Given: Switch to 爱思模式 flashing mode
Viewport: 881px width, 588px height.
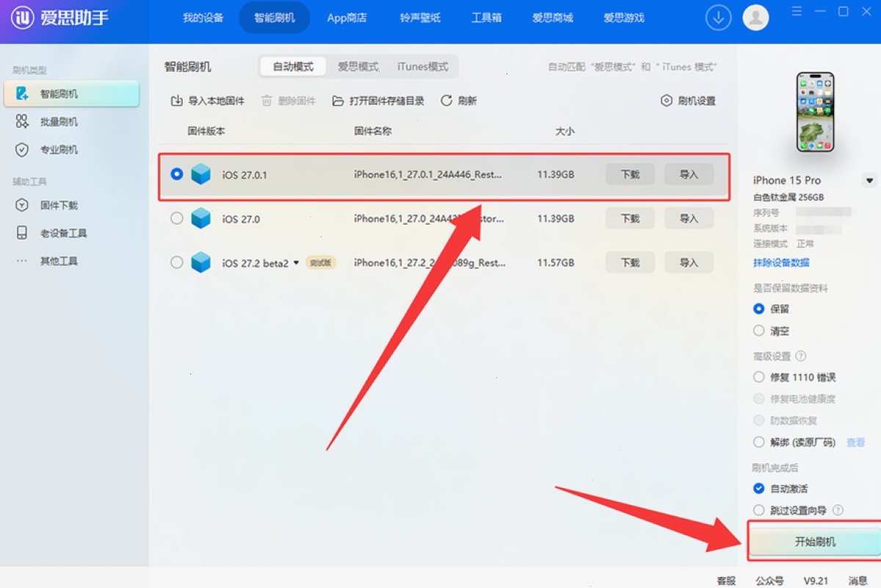Looking at the screenshot, I should [358, 66].
